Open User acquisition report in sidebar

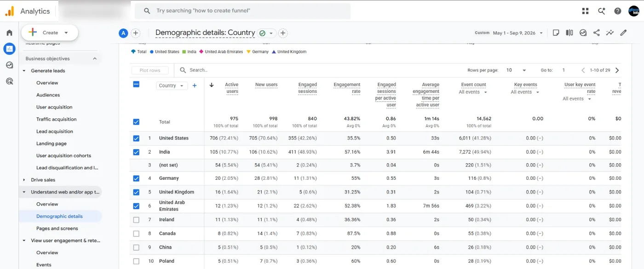click(54, 107)
